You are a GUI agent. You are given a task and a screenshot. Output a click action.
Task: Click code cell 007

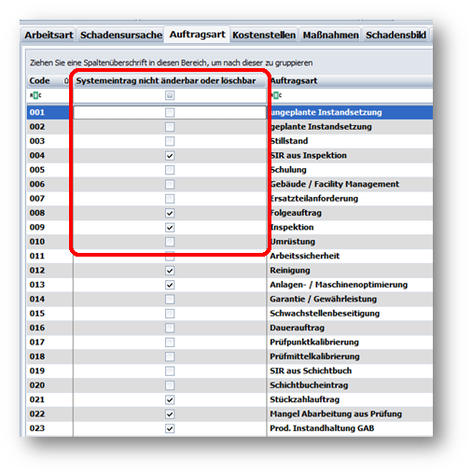click(49, 199)
